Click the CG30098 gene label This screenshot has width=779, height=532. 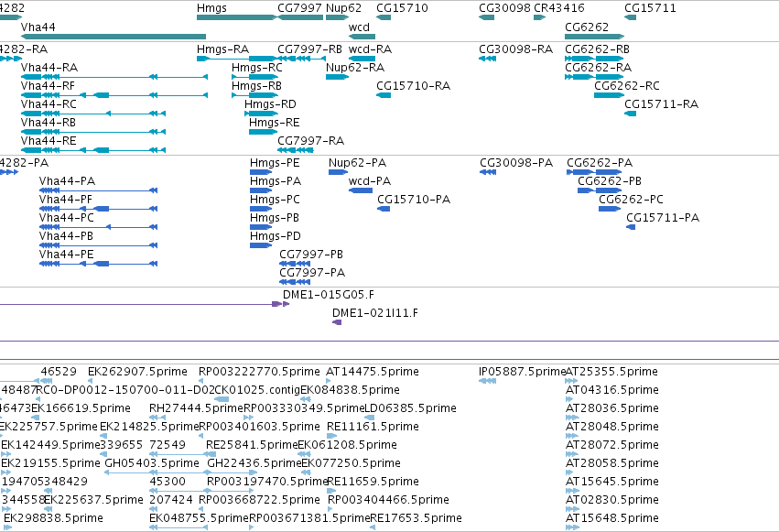504,8
